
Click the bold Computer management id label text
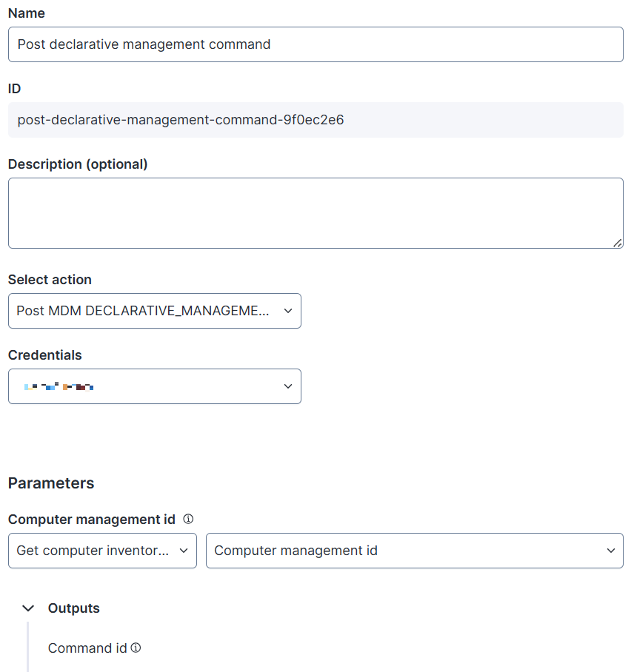tap(92, 520)
